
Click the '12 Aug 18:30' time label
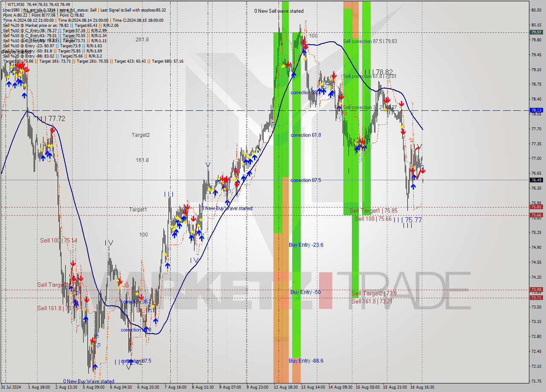click(286, 387)
